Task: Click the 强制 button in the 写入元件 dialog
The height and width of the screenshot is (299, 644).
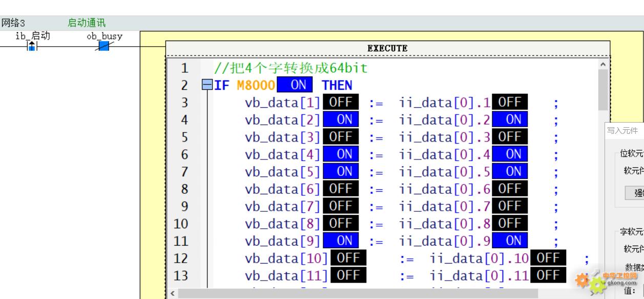Action: [636, 193]
